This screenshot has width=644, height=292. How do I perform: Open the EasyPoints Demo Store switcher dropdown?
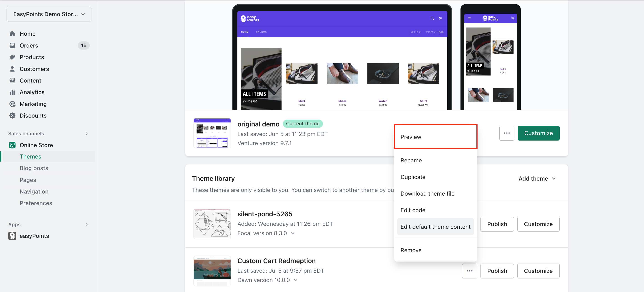point(49,14)
